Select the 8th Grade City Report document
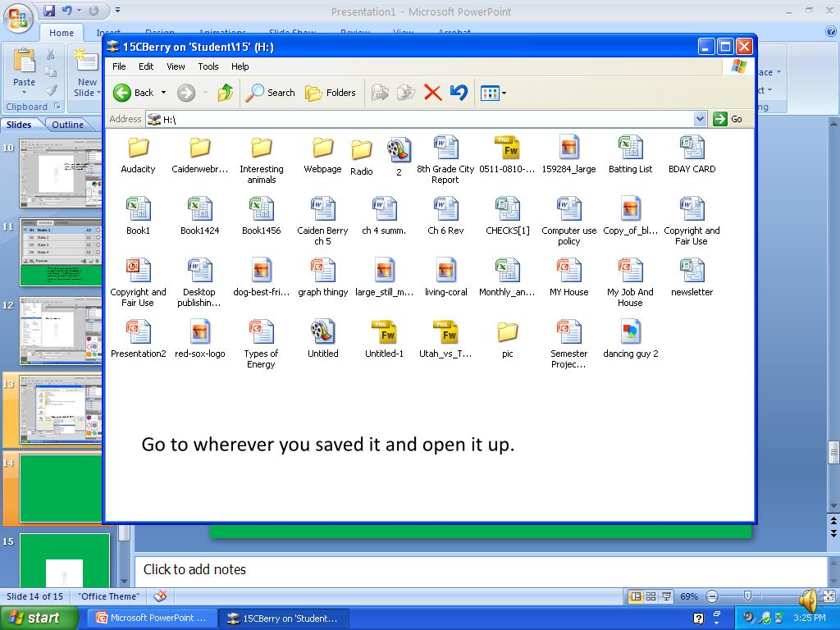Screen dimensions: 840x630 tap(445, 160)
